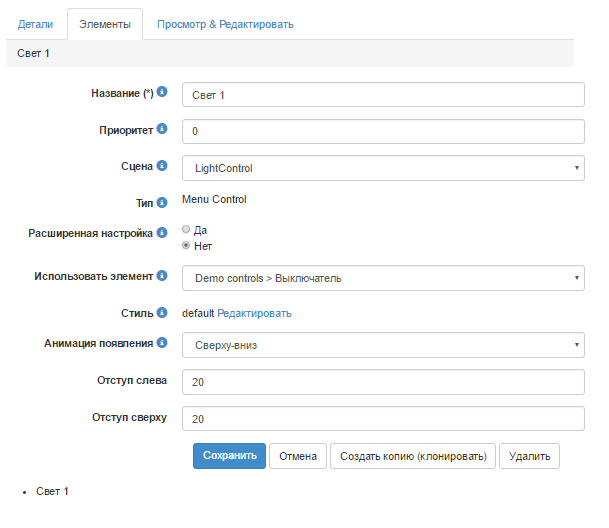
Task: Open Анимация появления Сверху-вниз dropdown
Action: click(383, 346)
